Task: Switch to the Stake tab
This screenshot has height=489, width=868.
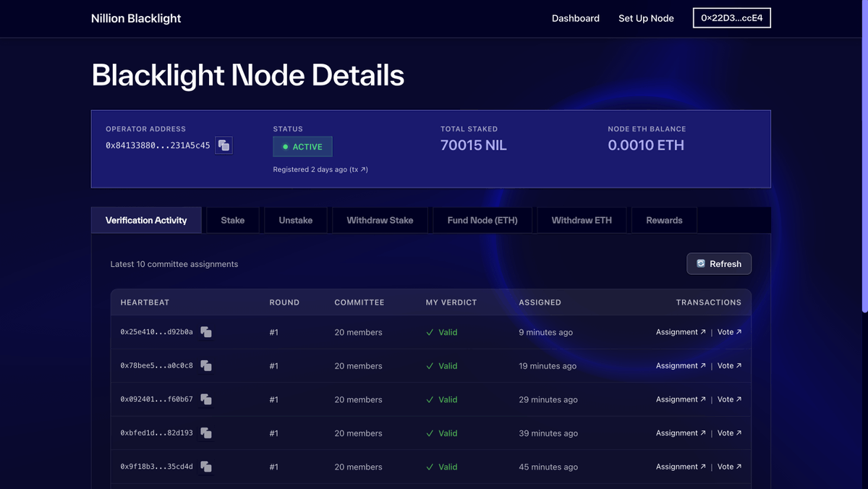Action: [232, 220]
